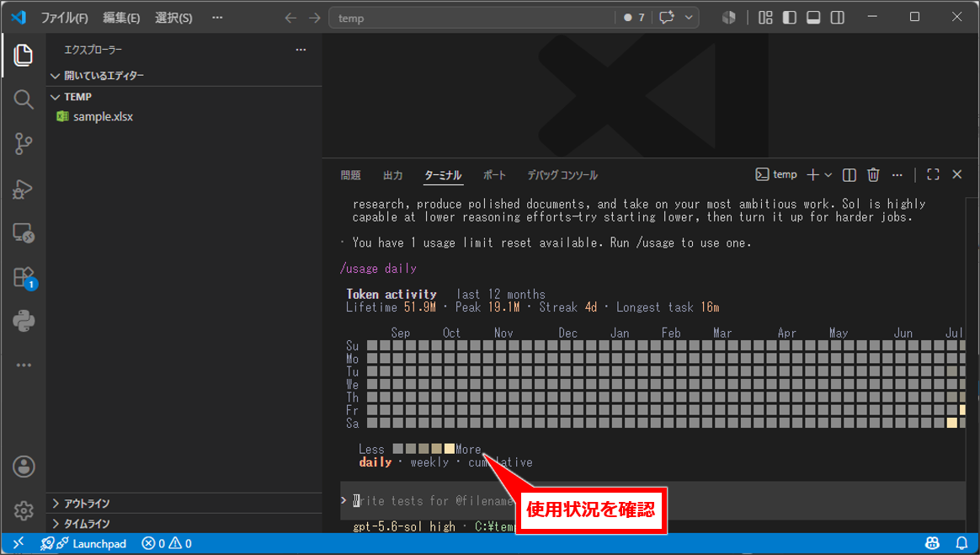Click the /usage daily command text
This screenshot has width=980, height=555.
pyautogui.click(x=377, y=268)
